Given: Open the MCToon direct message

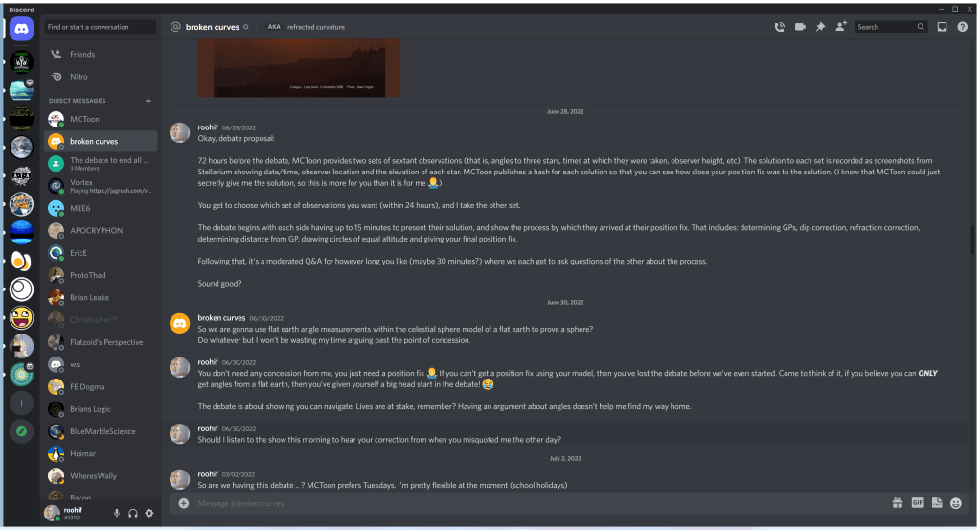Looking at the screenshot, I should [x=84, y=120].
